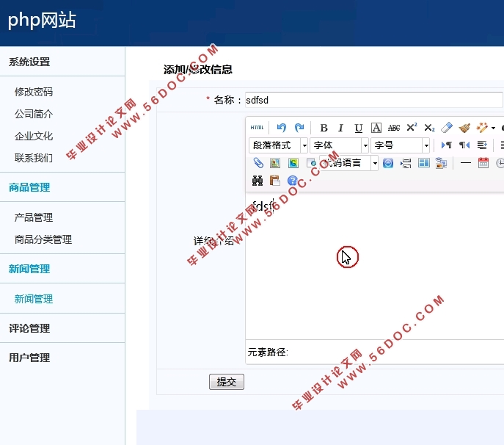Click the paperclip attachment icon
The height and width of the screenshot is (445, 504).
click(258, 163)
